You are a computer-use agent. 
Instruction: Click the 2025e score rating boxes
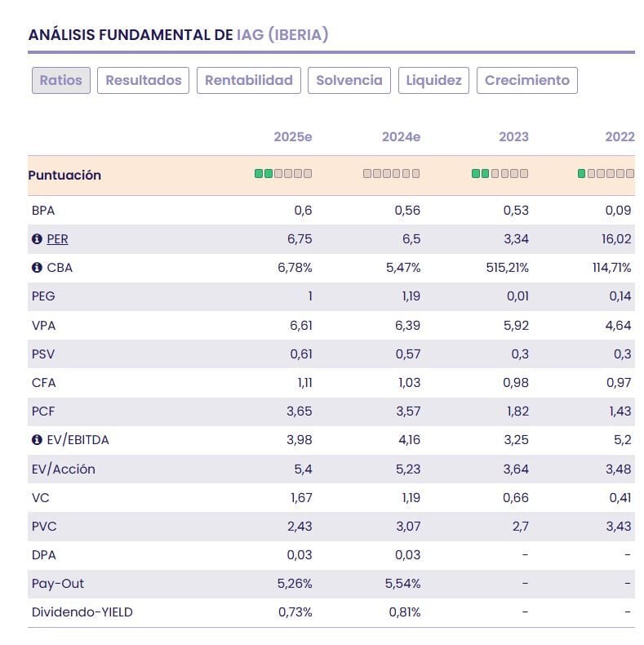[282, 174]
